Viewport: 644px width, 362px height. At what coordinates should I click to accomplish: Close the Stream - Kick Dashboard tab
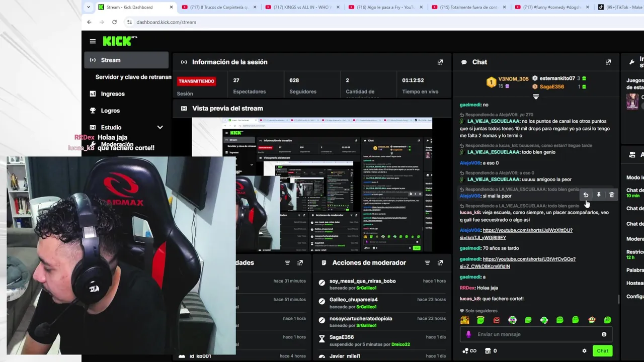click(x=171, y=7)
